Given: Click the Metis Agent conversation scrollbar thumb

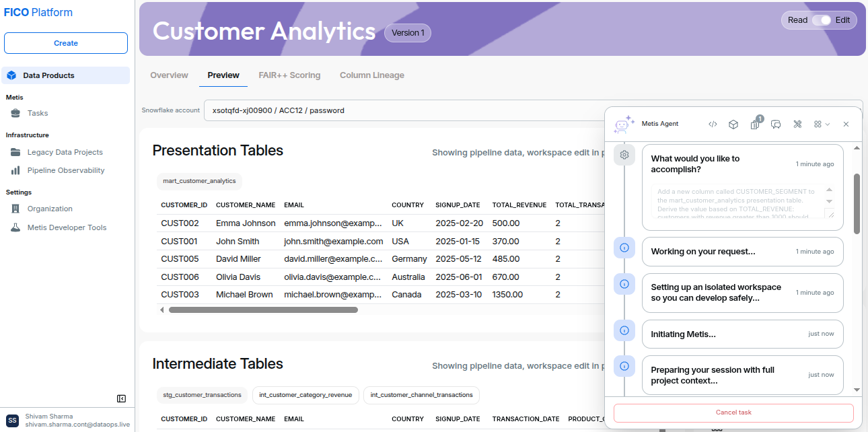Looking at the screenshot, I should pyautogui.click(x=857, y=204).
